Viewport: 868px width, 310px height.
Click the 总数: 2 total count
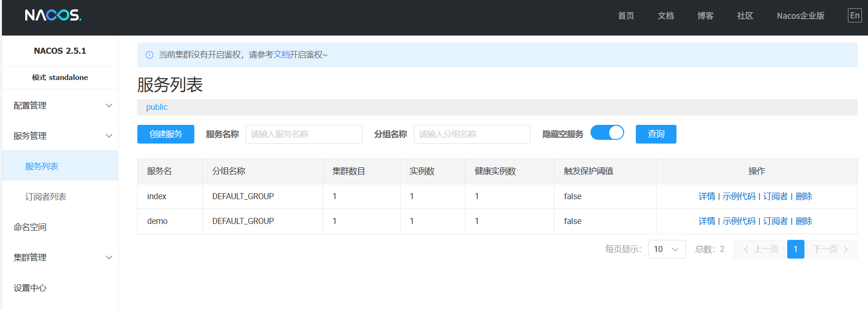point(710,249)
